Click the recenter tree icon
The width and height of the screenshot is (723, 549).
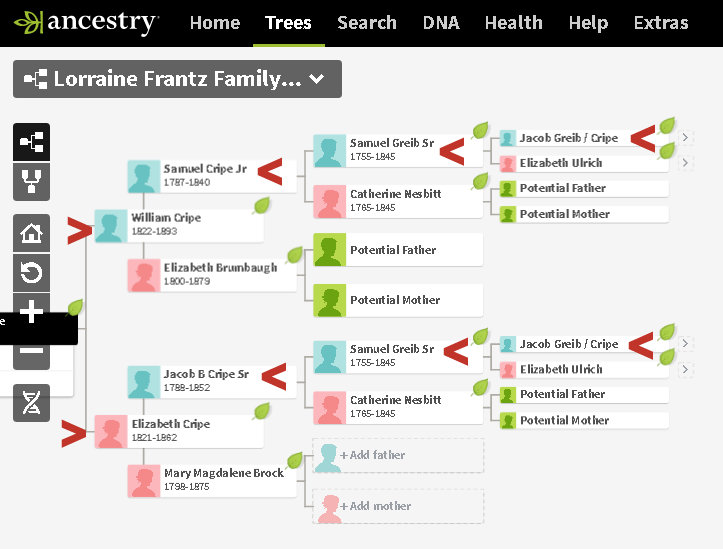pos(31,273)
